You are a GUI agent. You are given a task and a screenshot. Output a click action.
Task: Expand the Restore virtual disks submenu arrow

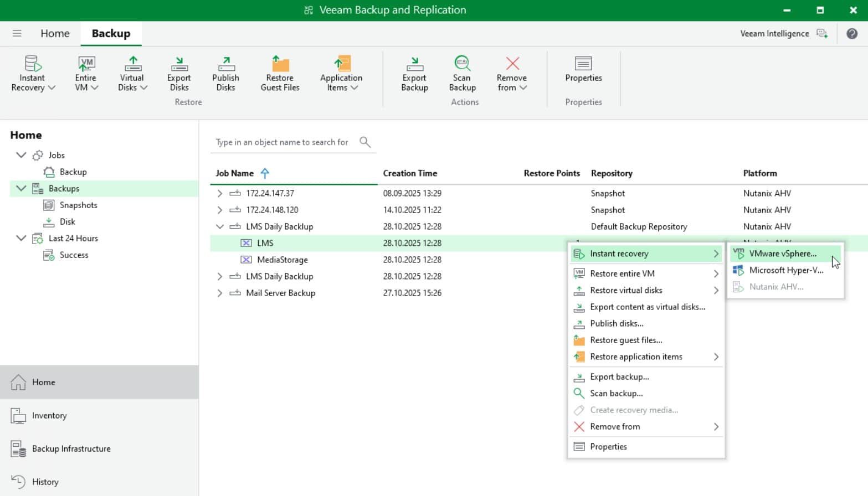716,290
